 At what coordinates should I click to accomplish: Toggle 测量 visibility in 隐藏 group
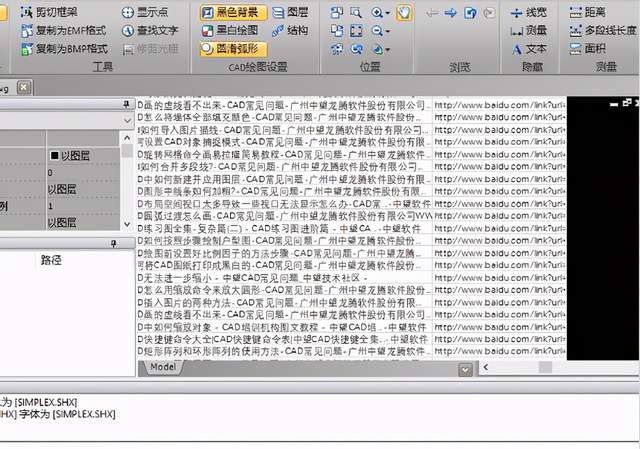point(529,31)
